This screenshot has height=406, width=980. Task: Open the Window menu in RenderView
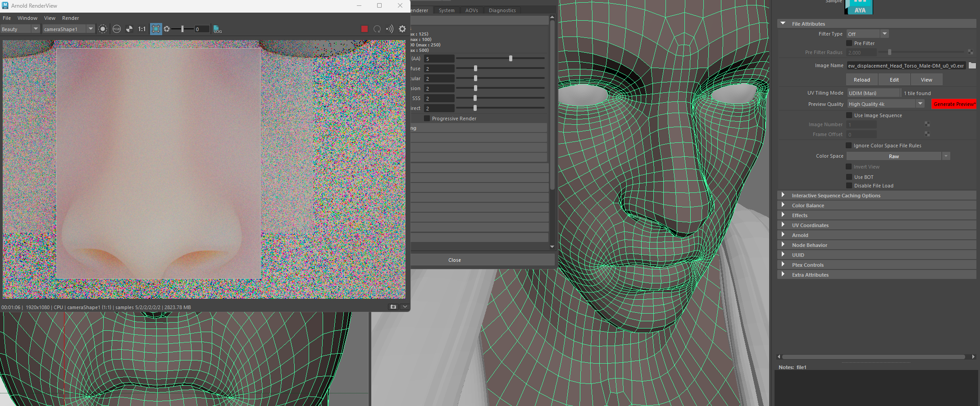27,18
